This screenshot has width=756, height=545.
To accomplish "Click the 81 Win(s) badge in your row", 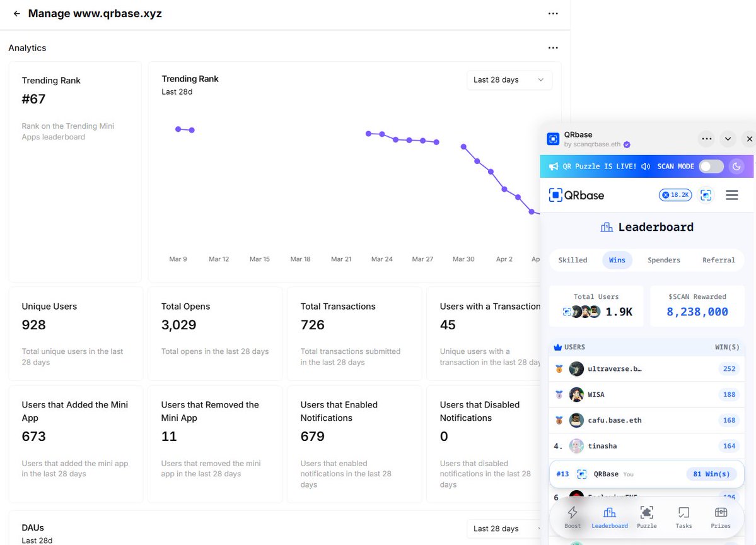I will [x=712, y=474].
